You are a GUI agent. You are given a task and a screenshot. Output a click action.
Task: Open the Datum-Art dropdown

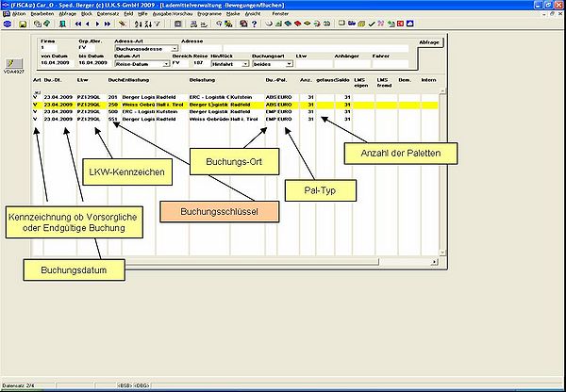[166, 64]
